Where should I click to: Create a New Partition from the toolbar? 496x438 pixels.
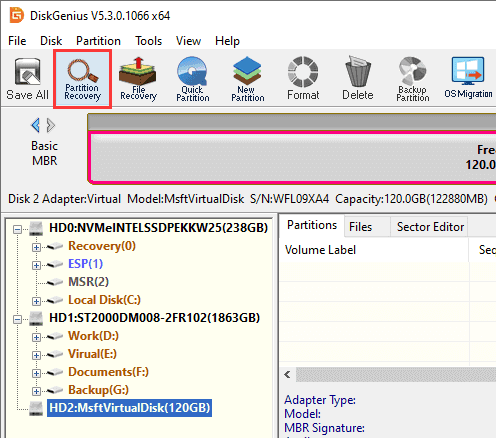[x=248, y=79]
